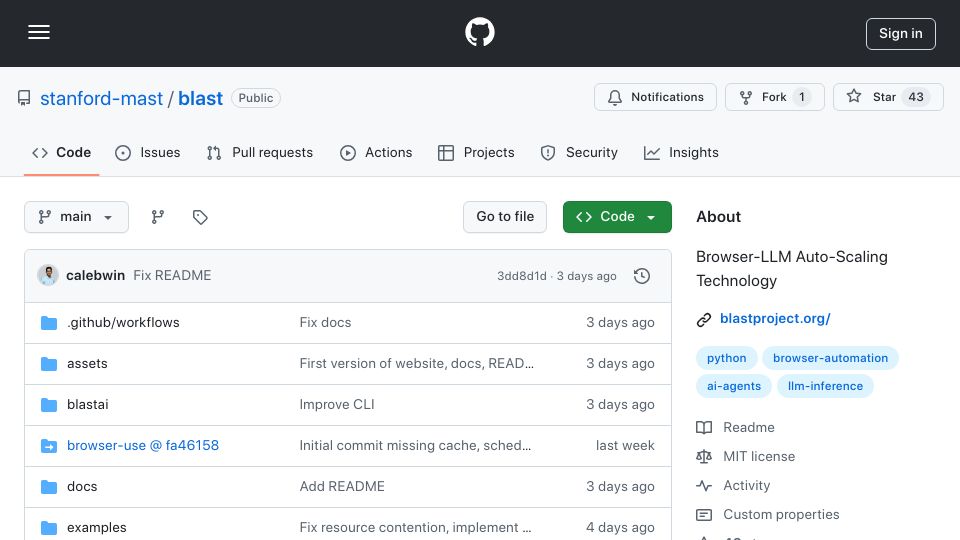
Task: View branches via the branch icon
Action: click(158, 217)
